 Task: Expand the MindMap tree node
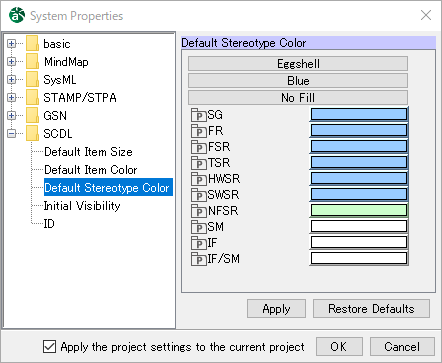point(11,62)
